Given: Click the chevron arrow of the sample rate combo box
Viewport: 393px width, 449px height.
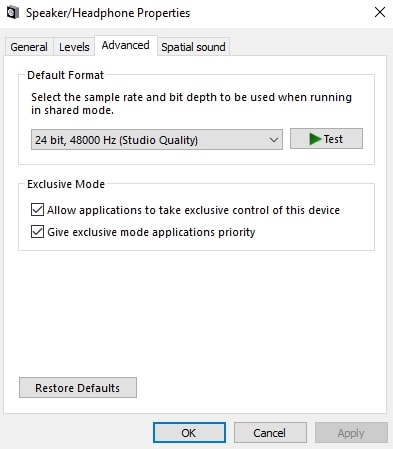Looking at the screenshot, I should pos(274,140).
